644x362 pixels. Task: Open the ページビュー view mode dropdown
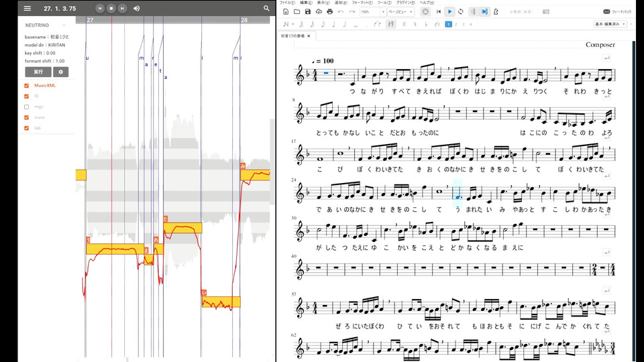(400, 12)
